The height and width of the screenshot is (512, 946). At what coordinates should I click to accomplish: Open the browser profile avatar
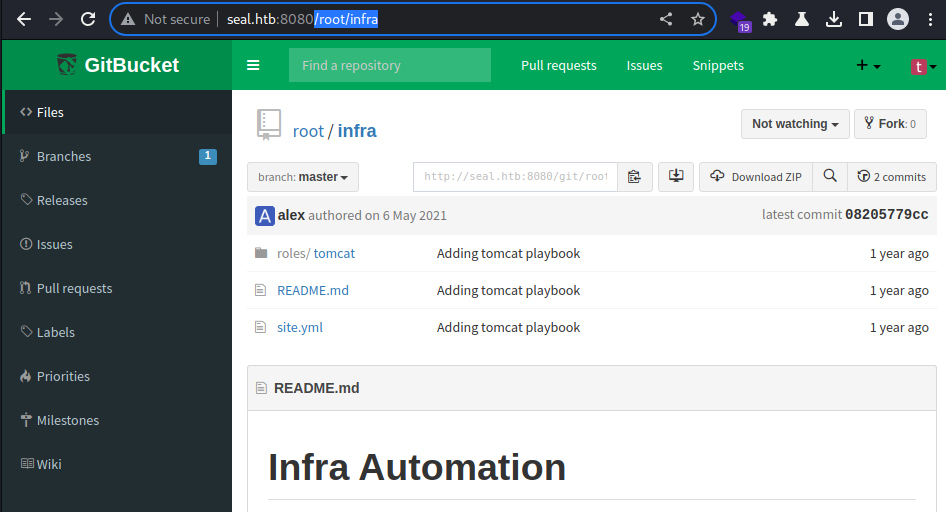[898, 19]
